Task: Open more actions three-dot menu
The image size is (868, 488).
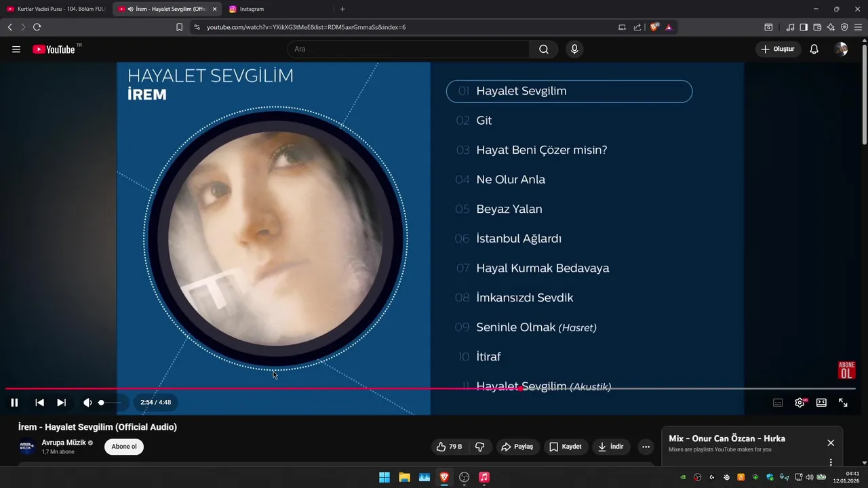Action: coord(646,447)
